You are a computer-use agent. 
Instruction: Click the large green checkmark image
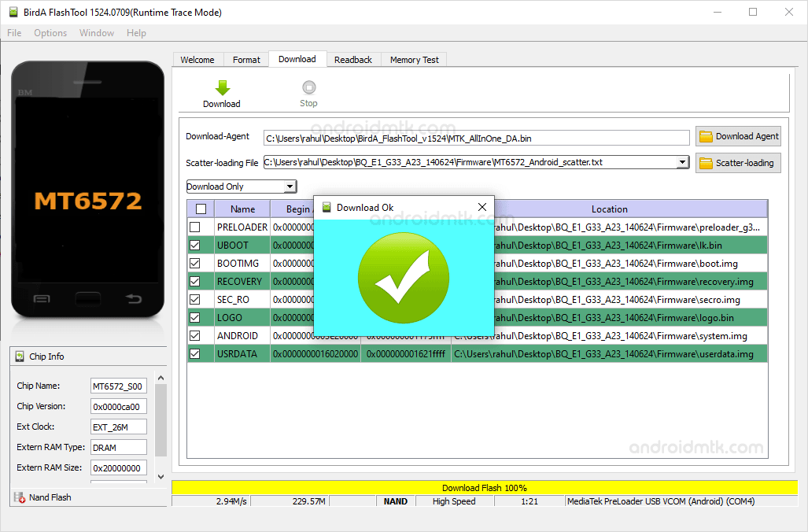(x=404, y=277)
